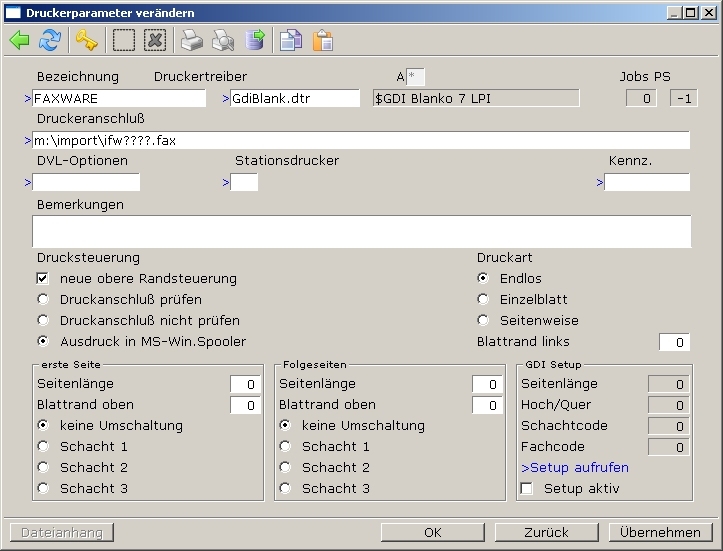Click into the Bemerkungen text field
Image resolution: width=723 pixels, height=551 pixels.
point(360,231)
